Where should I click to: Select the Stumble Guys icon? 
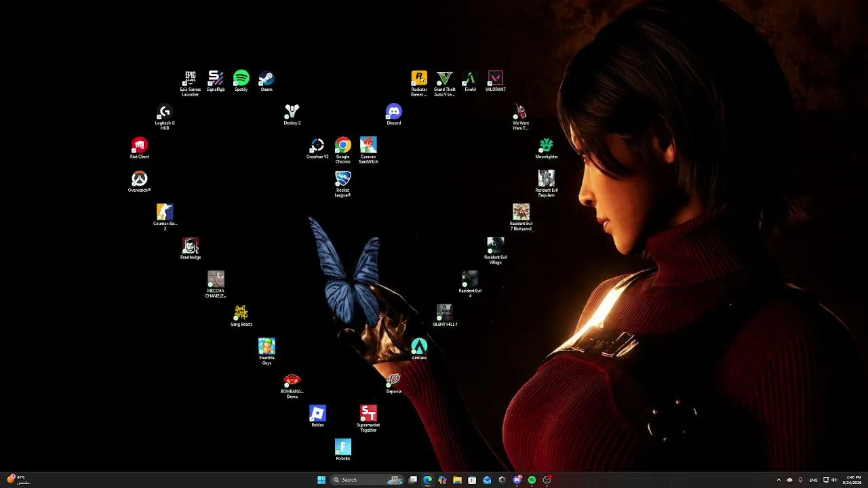point(267,352)
